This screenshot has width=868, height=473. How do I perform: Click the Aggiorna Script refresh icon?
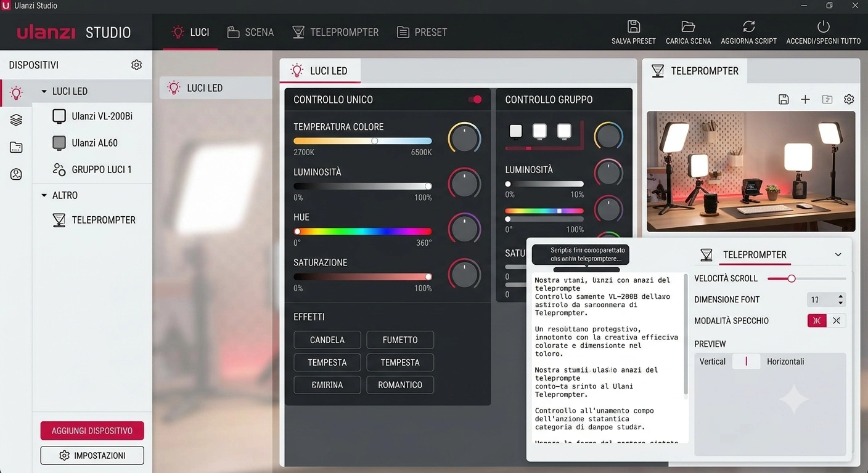[x=748, y=26]
